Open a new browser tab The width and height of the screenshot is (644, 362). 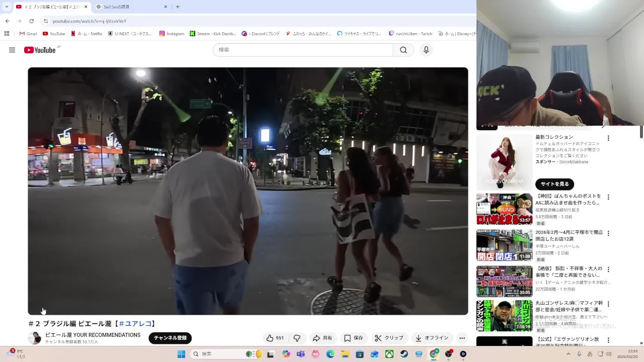(178, 7)
